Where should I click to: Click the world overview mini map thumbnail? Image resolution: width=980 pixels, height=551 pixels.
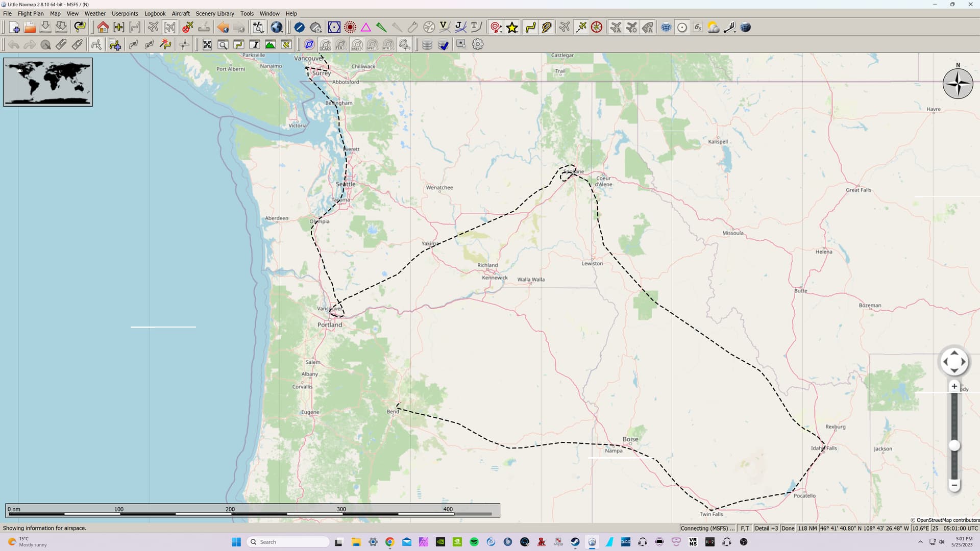tap(48, 82)
